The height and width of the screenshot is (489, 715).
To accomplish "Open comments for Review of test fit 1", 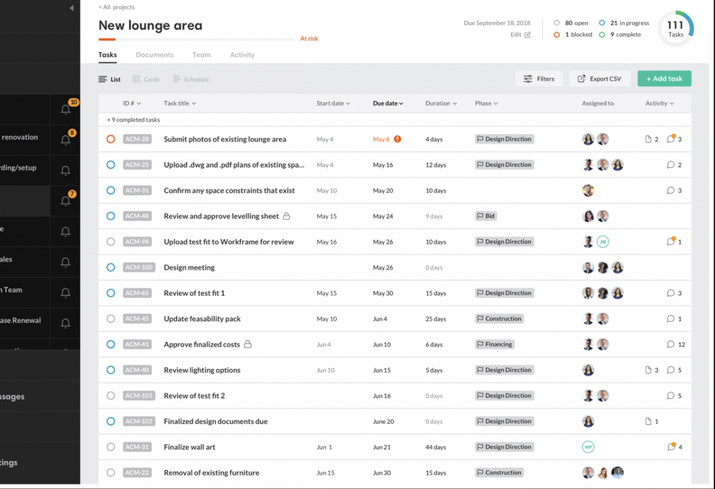I will click(x=670, y=293).
